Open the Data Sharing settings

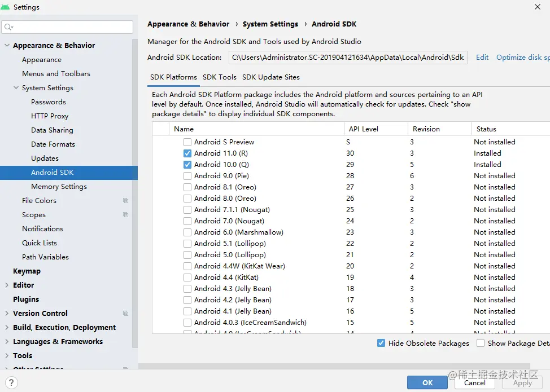click(52, 130)
